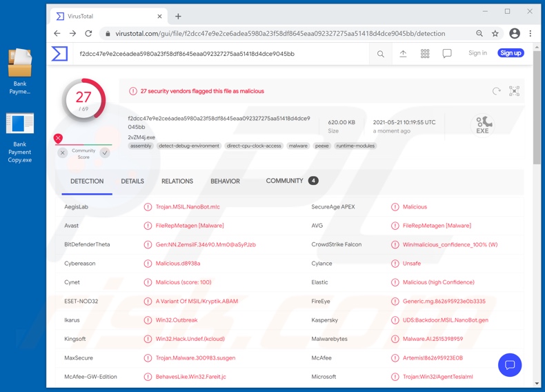
Task: Click the page vertical scrollbar thumb
Action: (537, 108)
